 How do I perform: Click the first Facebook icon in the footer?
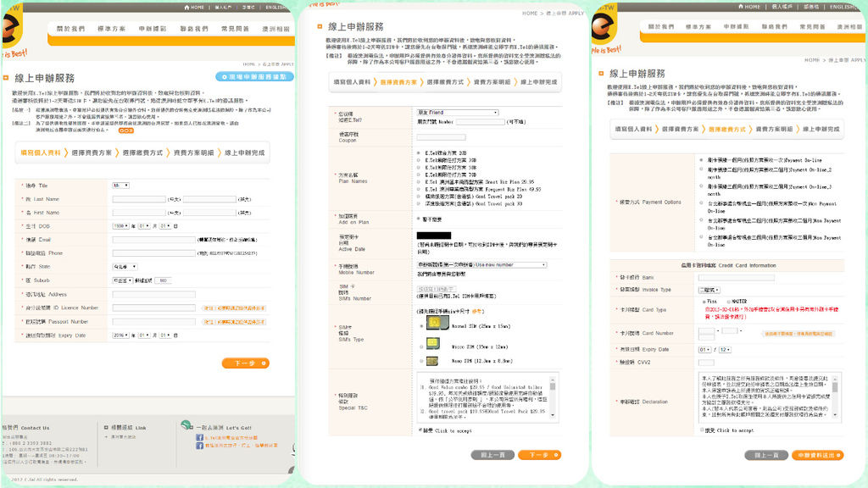point(199,438)
